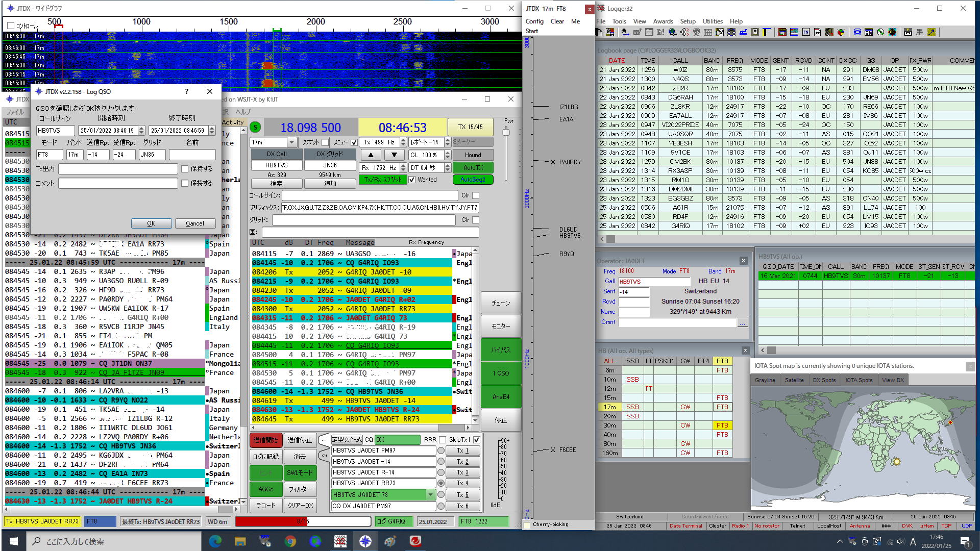Click the 送信停止 button
The image size is (980, 551).
pyautogui.click(x=300, y=440)
